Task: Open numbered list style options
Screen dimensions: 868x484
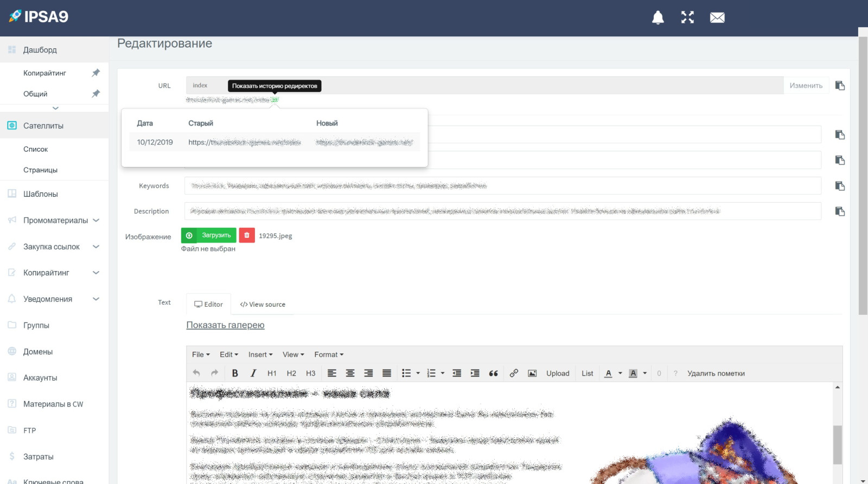Action: 443,373
